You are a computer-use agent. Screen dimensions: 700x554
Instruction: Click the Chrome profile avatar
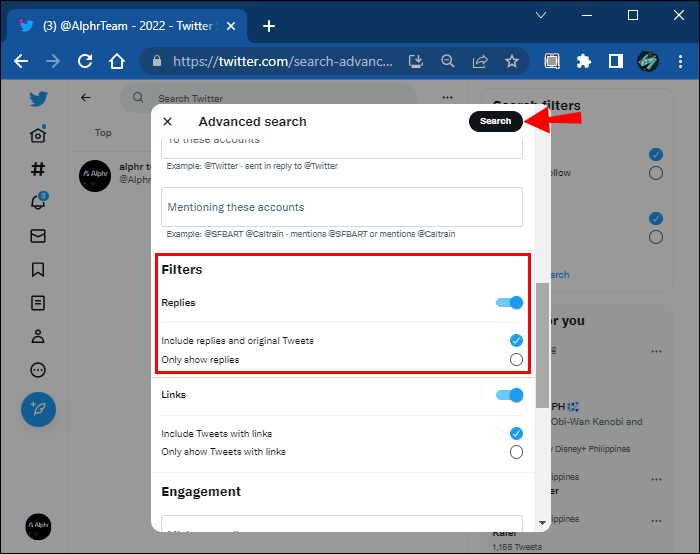pyautogui.click(x=648, y=61)
